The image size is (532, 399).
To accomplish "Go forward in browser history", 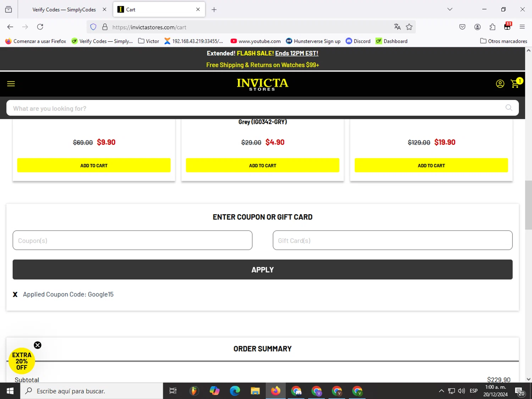I will [25, 27].
